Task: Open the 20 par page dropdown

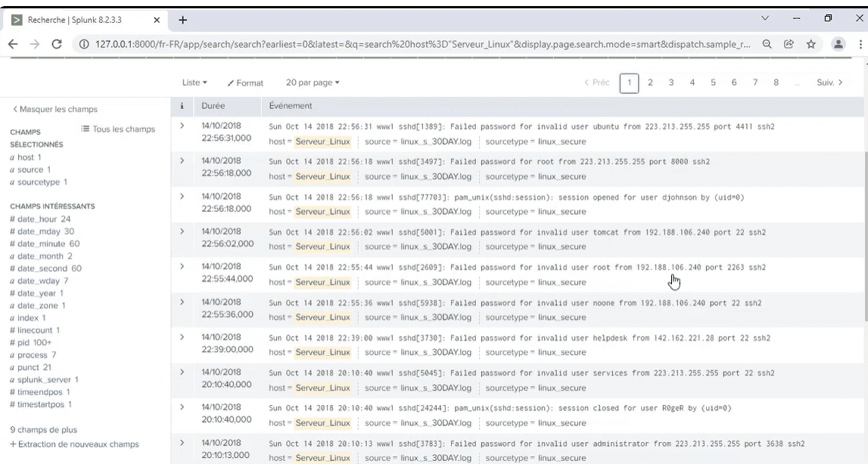Action: (313, 83)
